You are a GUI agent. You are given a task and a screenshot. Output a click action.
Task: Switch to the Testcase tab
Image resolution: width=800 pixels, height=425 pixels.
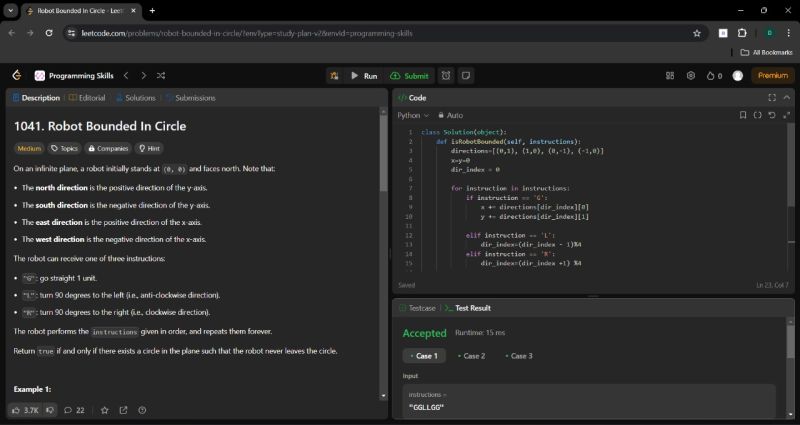(x=417, y=308)
